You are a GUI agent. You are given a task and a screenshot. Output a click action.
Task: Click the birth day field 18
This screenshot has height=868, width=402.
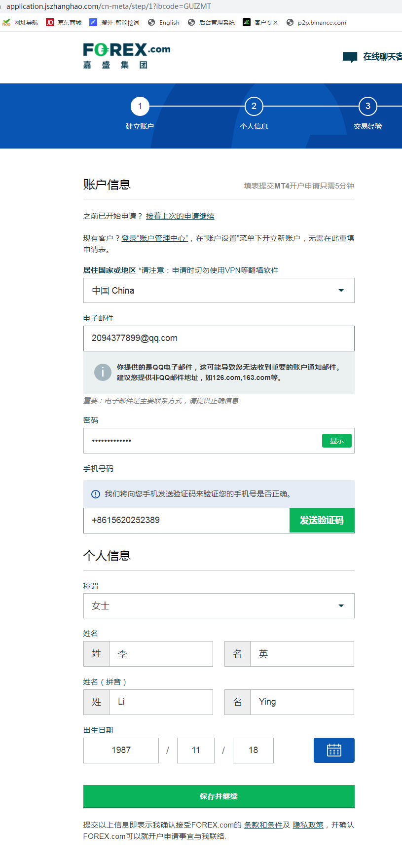tap(253, 750)
